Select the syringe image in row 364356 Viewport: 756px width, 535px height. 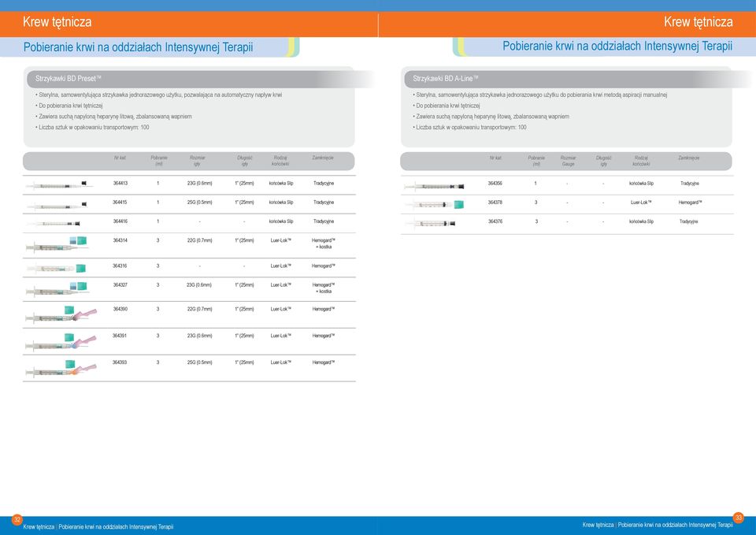pyautogui.click(x=434, y=186)
